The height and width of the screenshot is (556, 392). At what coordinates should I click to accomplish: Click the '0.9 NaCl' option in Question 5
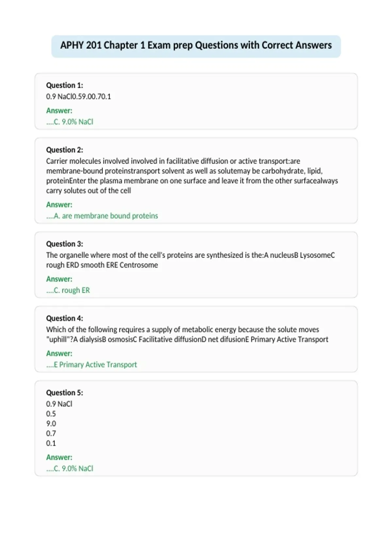point(59,404)
